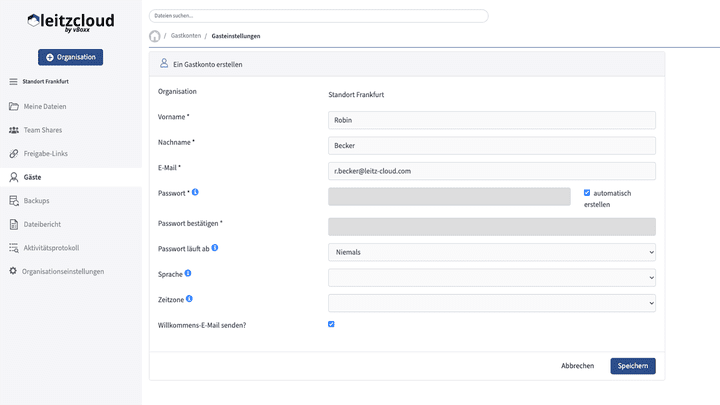Click the Passwort info icon
720x405 pixels.
pos(195,192)
